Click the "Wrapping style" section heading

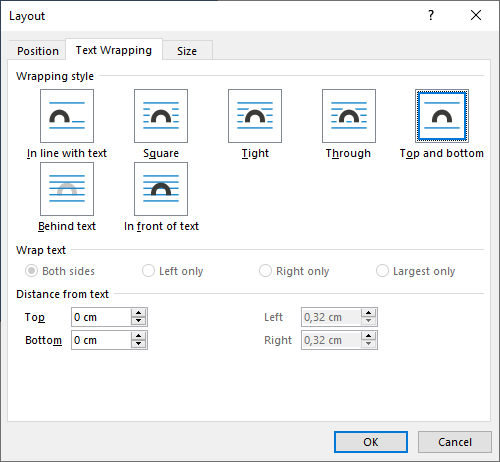pyautogui.click(x=55, y=76)
